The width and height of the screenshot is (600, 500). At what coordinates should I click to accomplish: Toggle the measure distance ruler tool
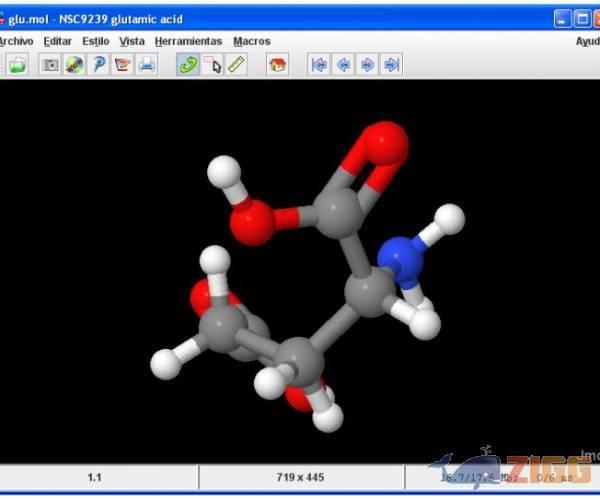pos(236,65)
